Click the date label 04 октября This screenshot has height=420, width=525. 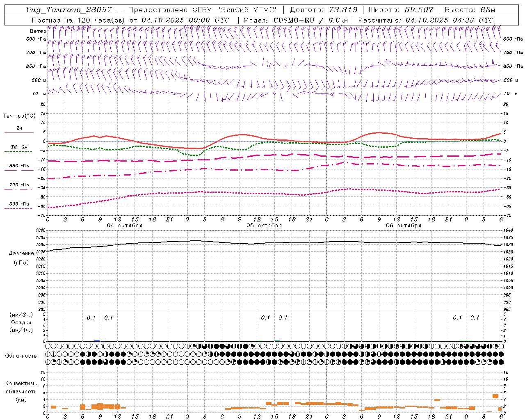125,226
